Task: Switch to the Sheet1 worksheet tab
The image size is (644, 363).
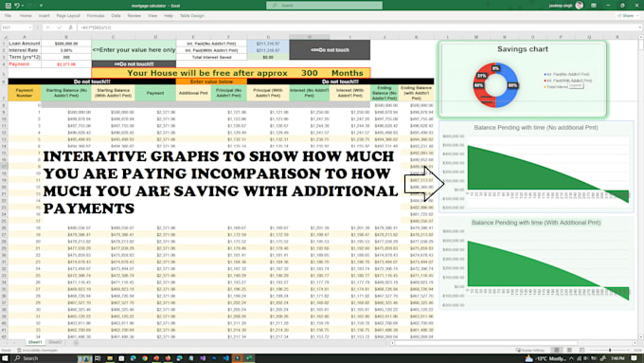Action: pos(35,342)
